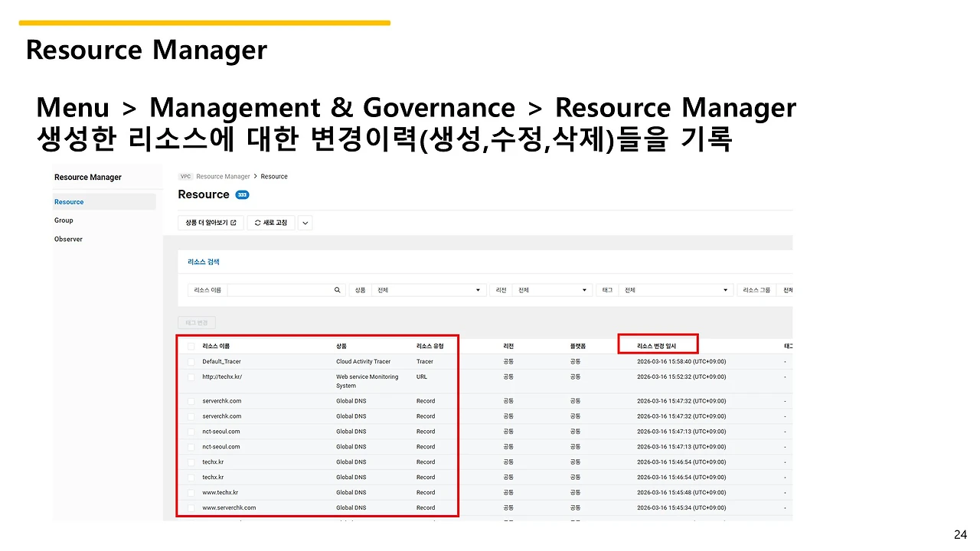Open the 리전 filter dropdown
This screenshot has width=980, height=551.
click(x=552, y=290)
